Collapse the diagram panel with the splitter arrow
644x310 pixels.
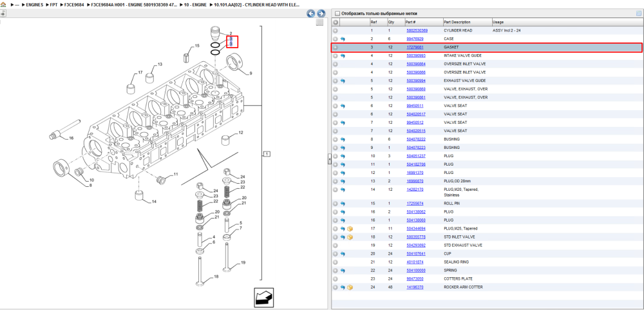click(329, 160)
